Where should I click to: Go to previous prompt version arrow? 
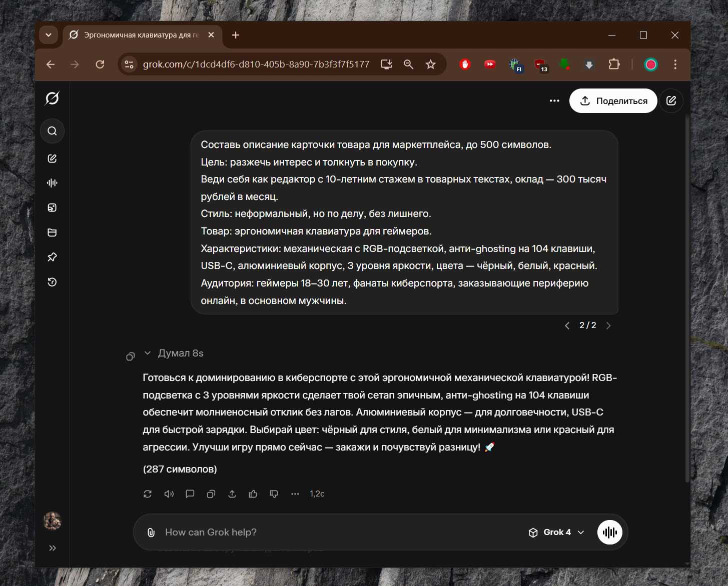[x=567, y=325]
